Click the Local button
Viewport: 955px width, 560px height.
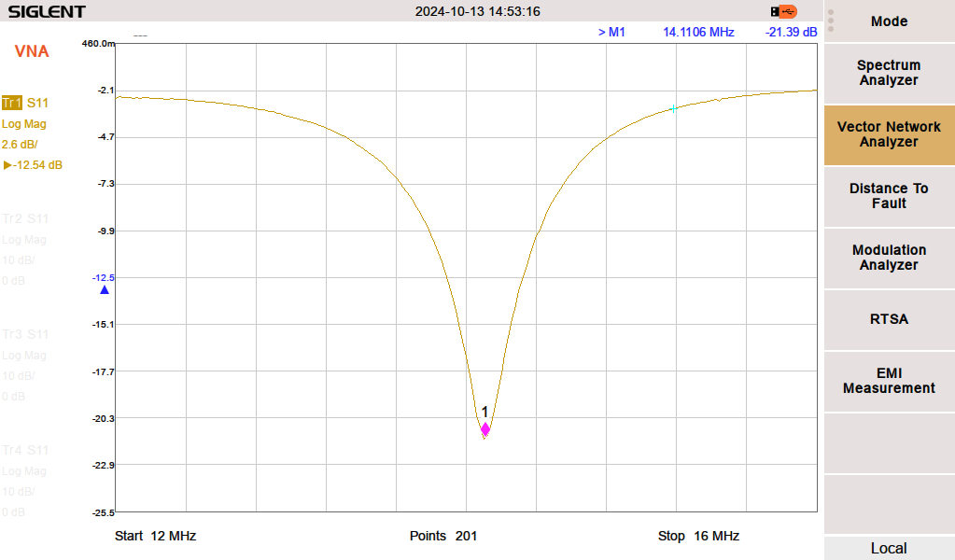[x=889, y=548]
